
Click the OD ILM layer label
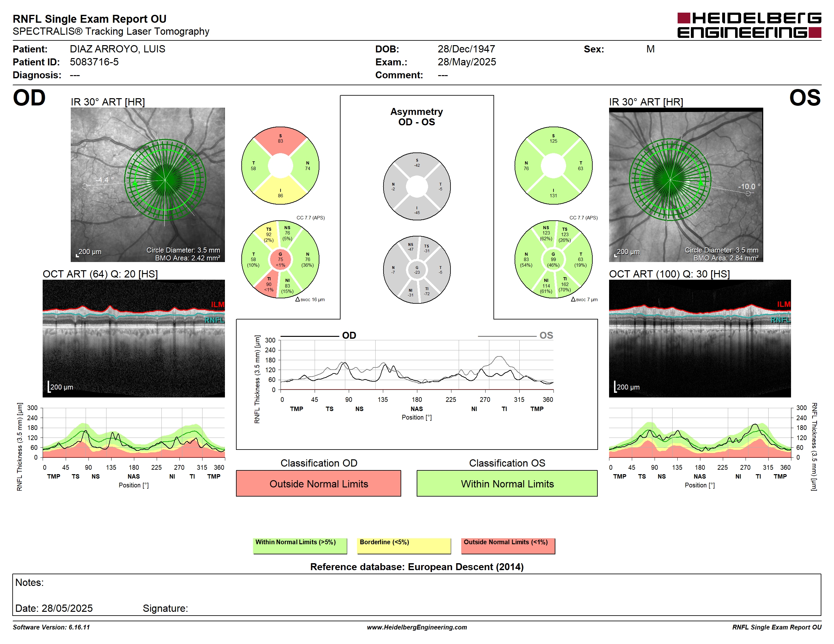pyautogui.click(x=218, y=304)
